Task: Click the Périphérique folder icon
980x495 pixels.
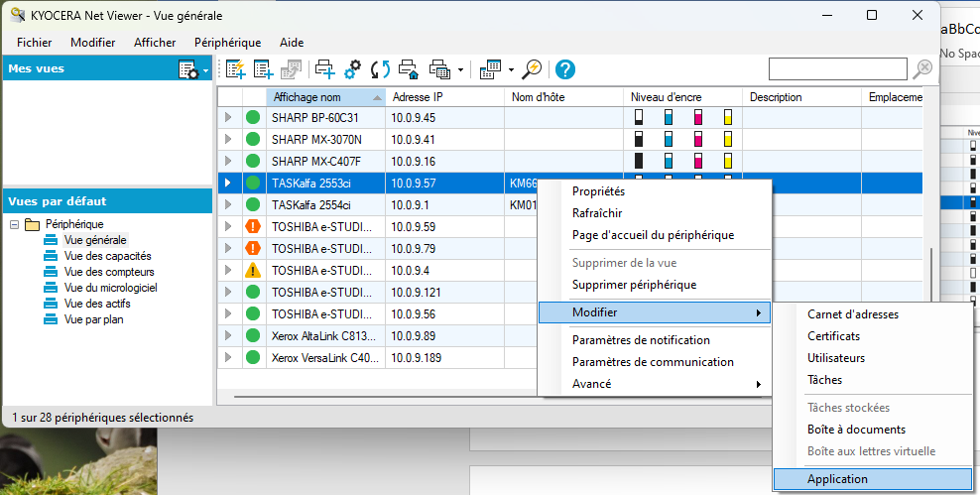Action: [32, 224]
